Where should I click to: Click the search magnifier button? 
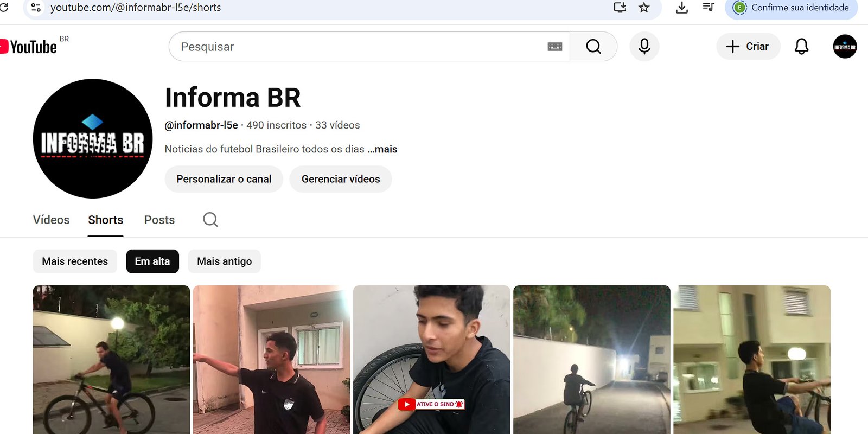pyautogui.click(x=593, y=47)
